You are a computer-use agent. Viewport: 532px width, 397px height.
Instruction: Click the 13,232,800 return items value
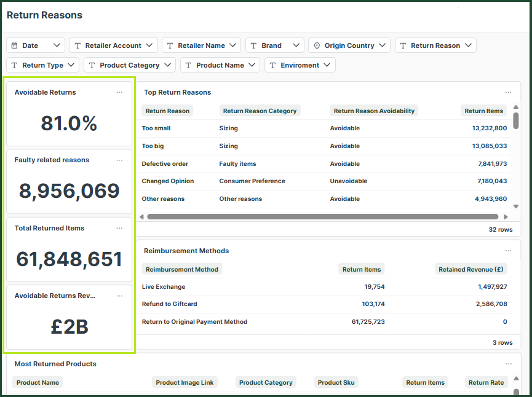489,128
